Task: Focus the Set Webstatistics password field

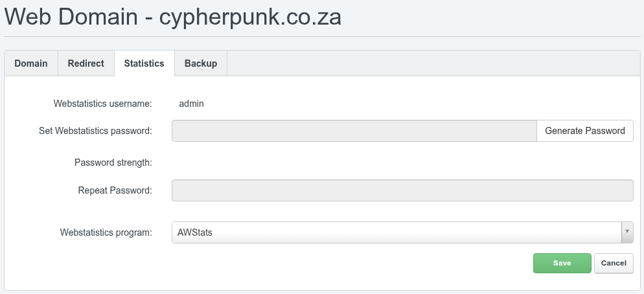Action: coord(354,131)
